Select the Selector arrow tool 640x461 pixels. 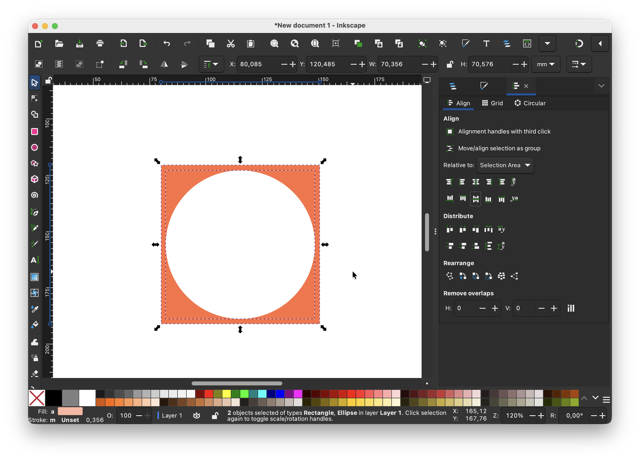point(35,82)
